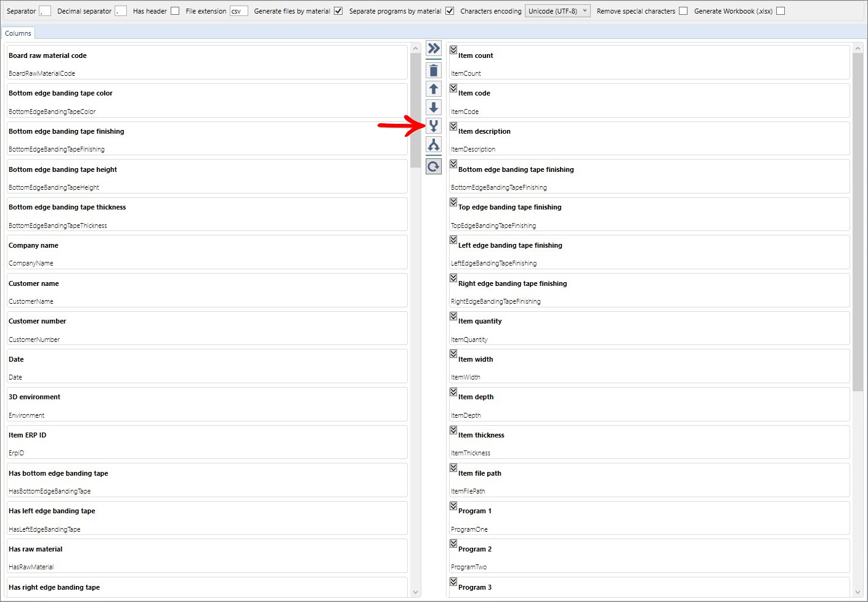Image resolution: width=868 pixels, height=602 pixels.
Task: Select the Date column label
Action: point(16,359)
